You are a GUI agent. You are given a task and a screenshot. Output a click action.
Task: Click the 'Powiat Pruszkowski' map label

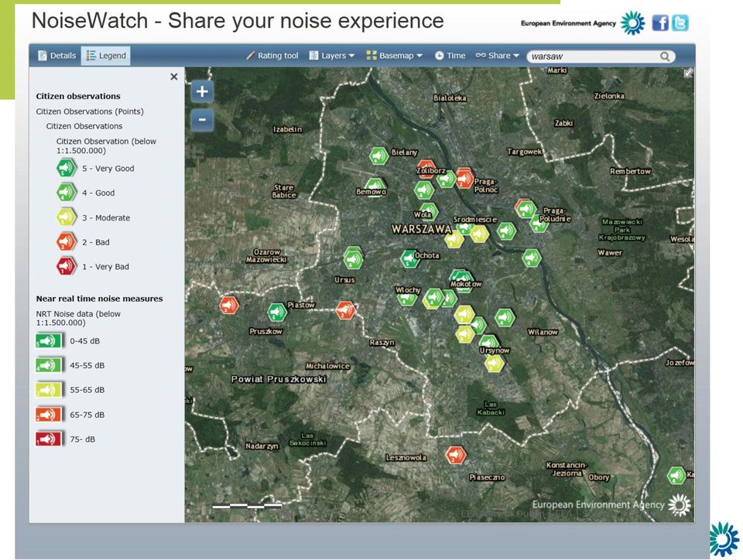[279, 379]
